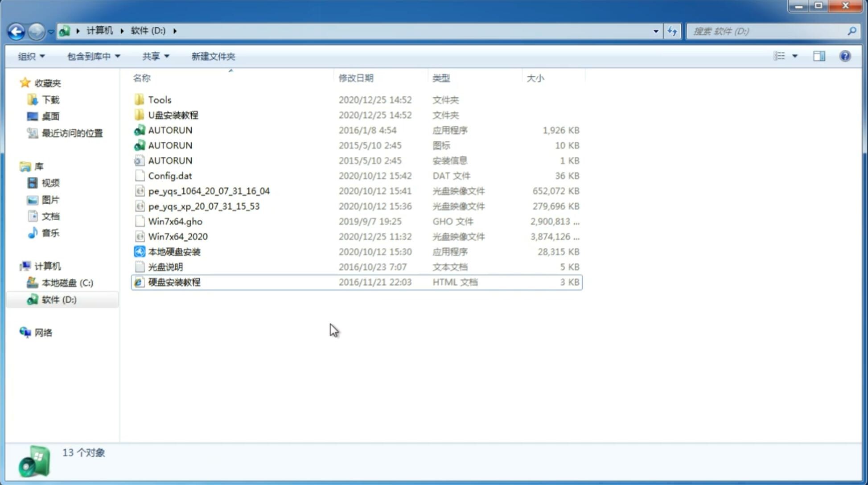Click the 新建文件夹 button
Image resolution: width=868 pixels, height=485 pixels.
(x=214, y=56)
